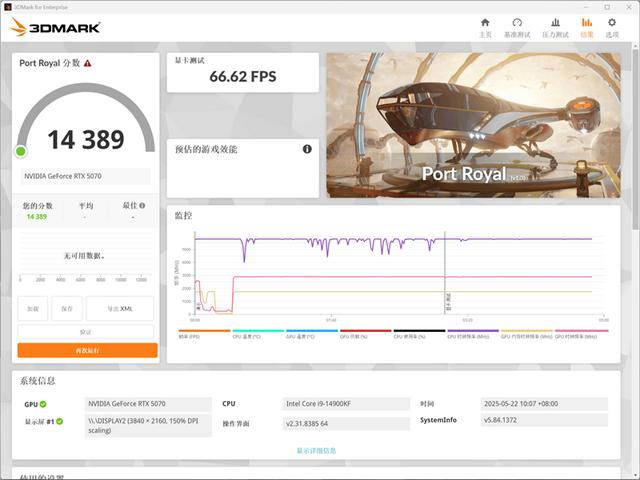Click the GPU field in system information

point(148,404)
